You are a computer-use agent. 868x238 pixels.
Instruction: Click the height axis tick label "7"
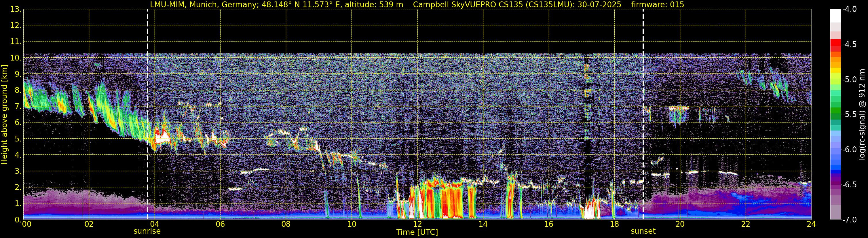18,107
